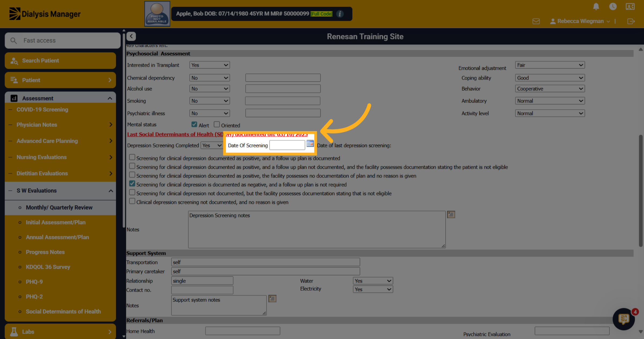Open the Water dropdown
The width and height of the screenshot is (644, 339).
point(373,281)
